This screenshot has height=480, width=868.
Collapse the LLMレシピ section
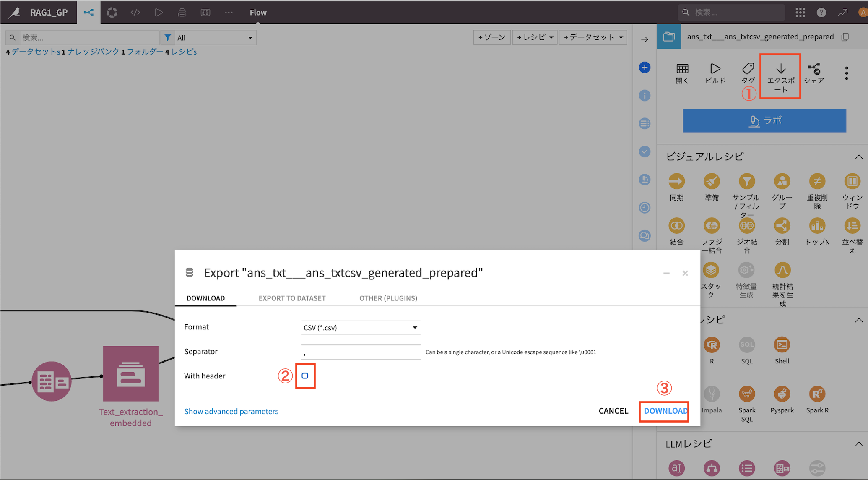pos(858,444)
